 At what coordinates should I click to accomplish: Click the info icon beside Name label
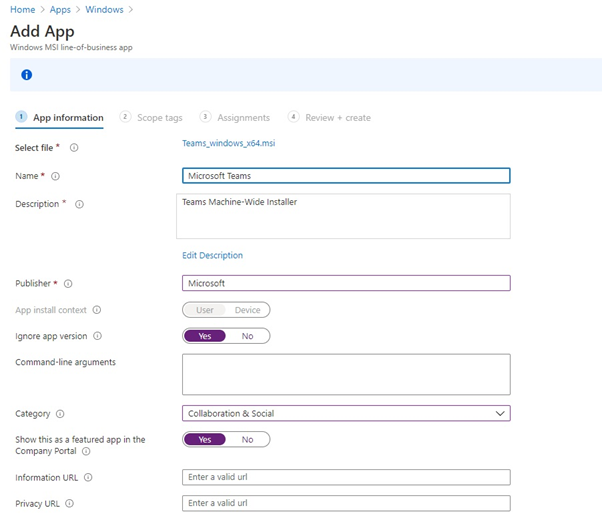(55, 176)
